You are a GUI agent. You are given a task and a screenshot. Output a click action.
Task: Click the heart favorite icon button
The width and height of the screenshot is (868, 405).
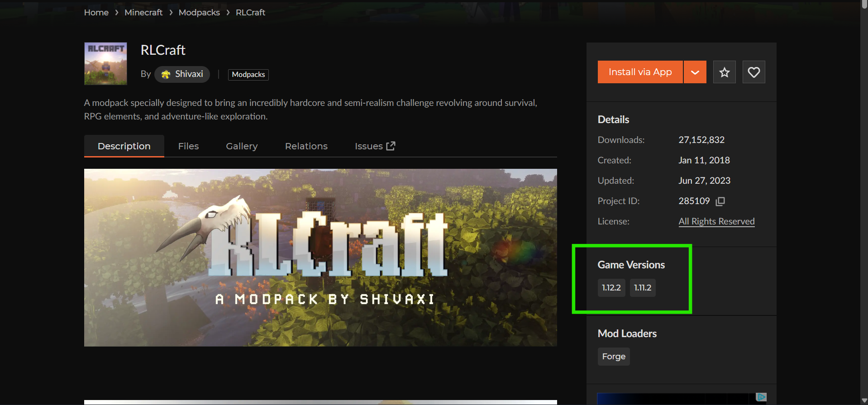tap(754, 72)
